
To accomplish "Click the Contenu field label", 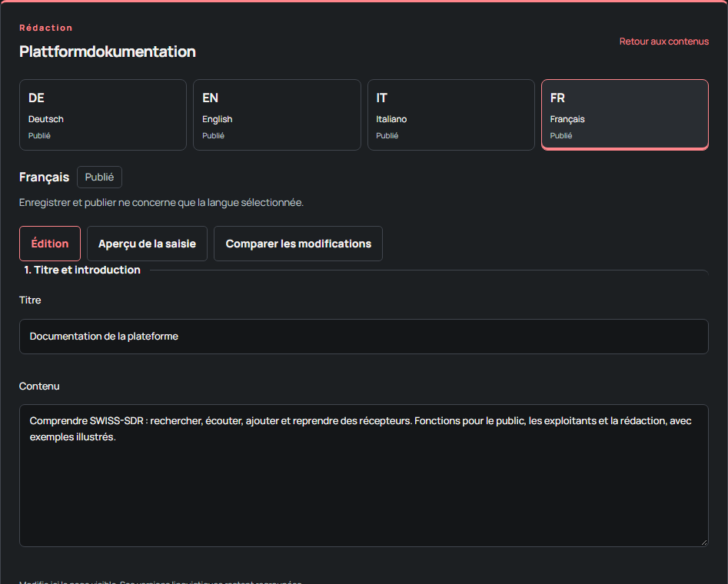I will 39,387.
